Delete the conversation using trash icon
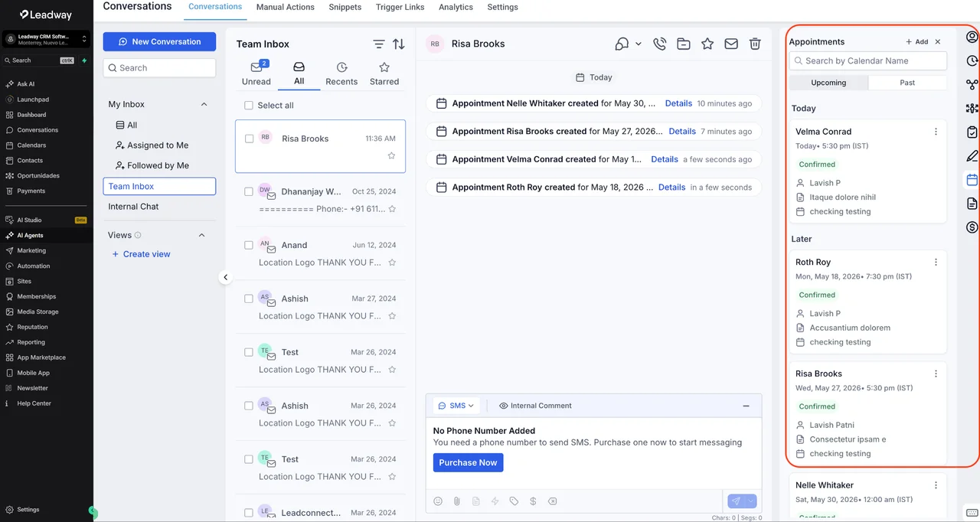The height and width of the screenshot is (522, 980). coord(755,44)
